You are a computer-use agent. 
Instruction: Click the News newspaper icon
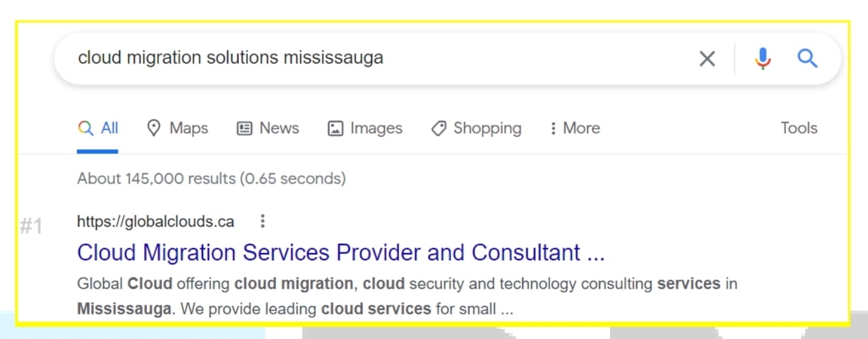point(245,128)
